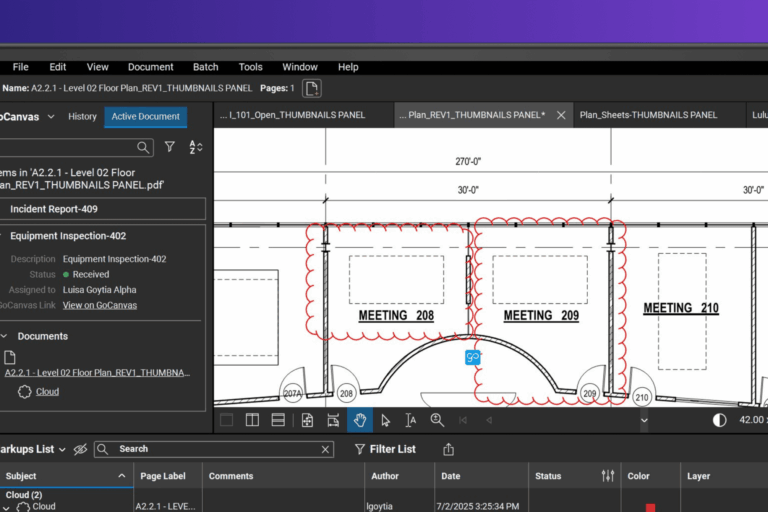The height and width of the screenshot is (512, 768).
Task: Click the Filter List button
Action: coord(384,450)
